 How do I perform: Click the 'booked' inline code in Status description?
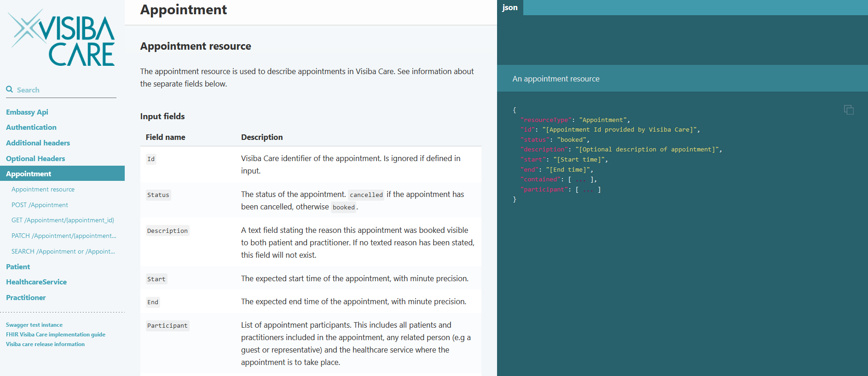coord(344,208)
